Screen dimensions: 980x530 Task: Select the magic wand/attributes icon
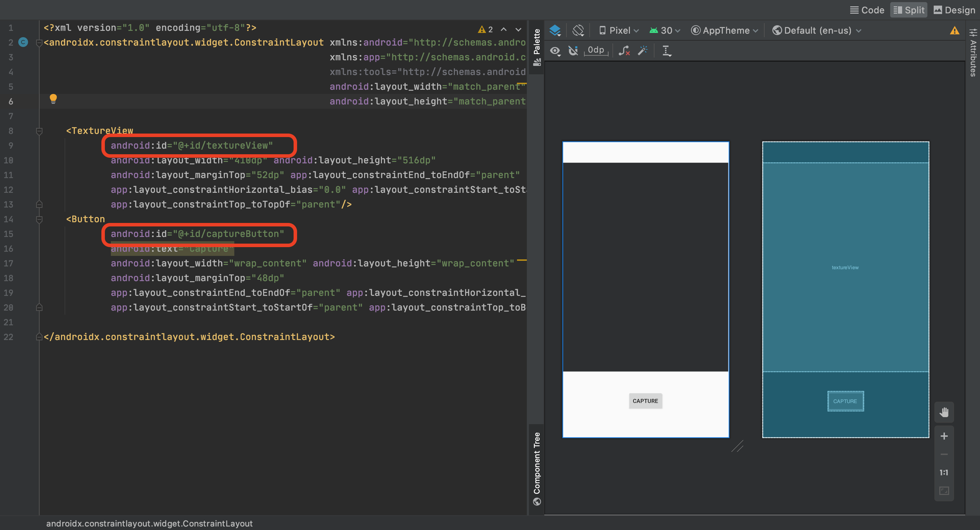(x=643, y=51)
